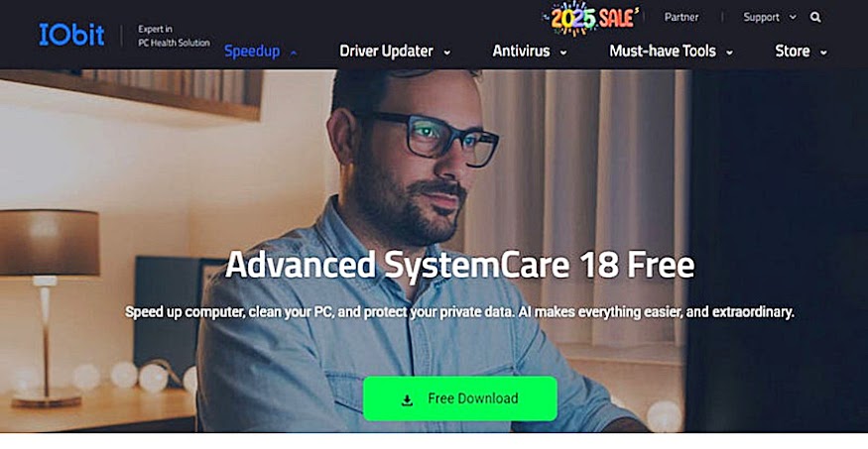Screen dimensions: 868x449
Task: Expand the Store dropdown arrow
Action: (x=823, y=54)
